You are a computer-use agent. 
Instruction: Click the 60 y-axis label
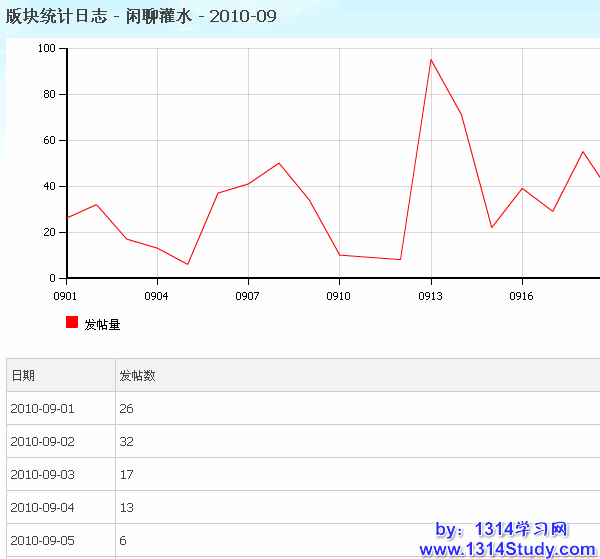49,140
